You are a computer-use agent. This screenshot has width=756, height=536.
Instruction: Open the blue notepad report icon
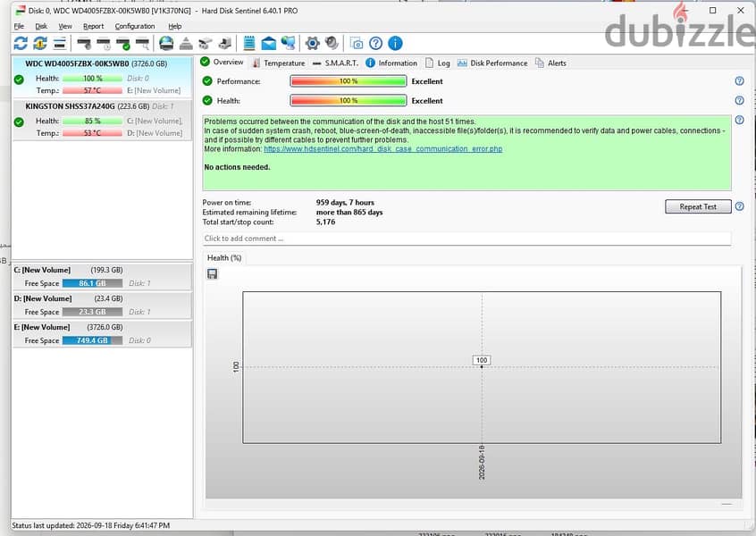pyautogui.click(x=248, y=44)
